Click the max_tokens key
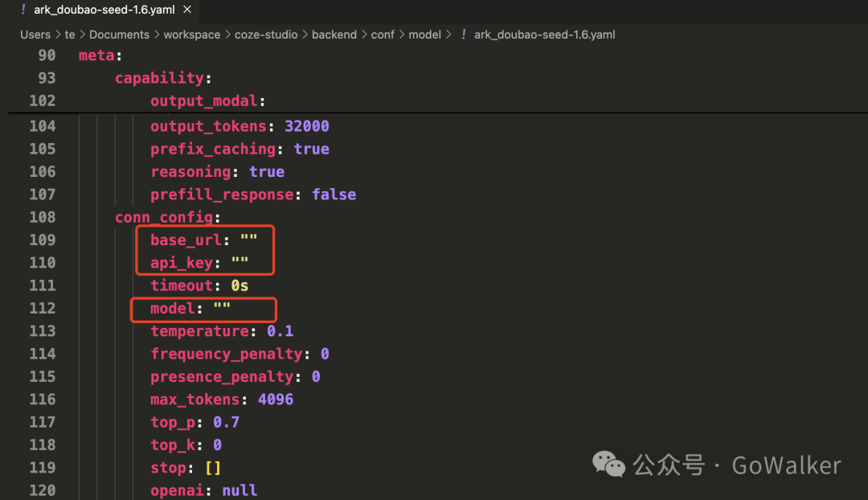The height and width of the screenshot is (500, 868). point(194,400)
